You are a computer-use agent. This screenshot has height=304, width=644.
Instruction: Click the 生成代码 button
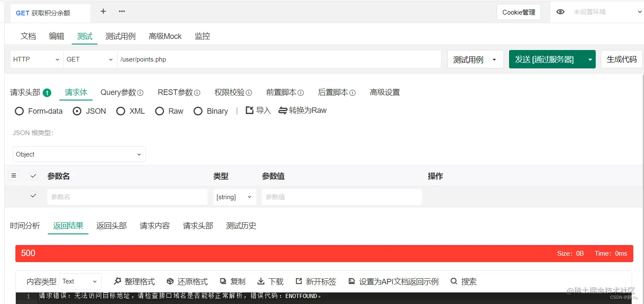tap(621, 59)
